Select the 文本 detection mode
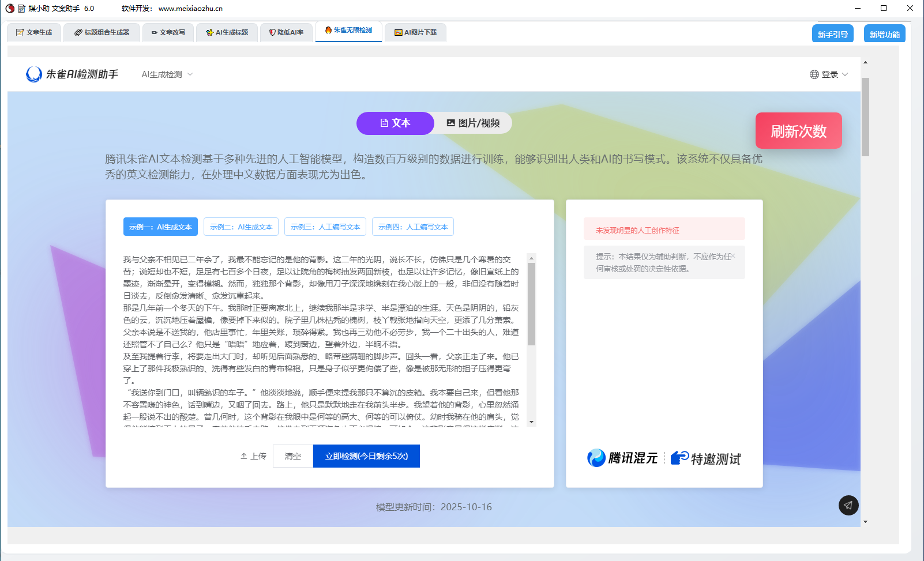 tap(395, 123)
